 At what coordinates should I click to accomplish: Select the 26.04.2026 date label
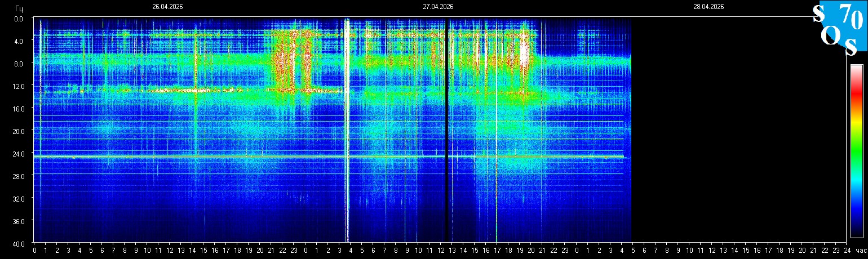point(167,7)
